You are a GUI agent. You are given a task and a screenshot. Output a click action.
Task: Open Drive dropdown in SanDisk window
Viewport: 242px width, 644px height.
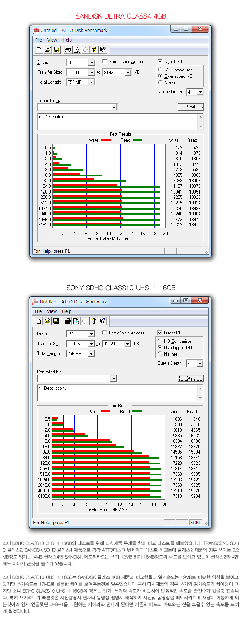92,62
